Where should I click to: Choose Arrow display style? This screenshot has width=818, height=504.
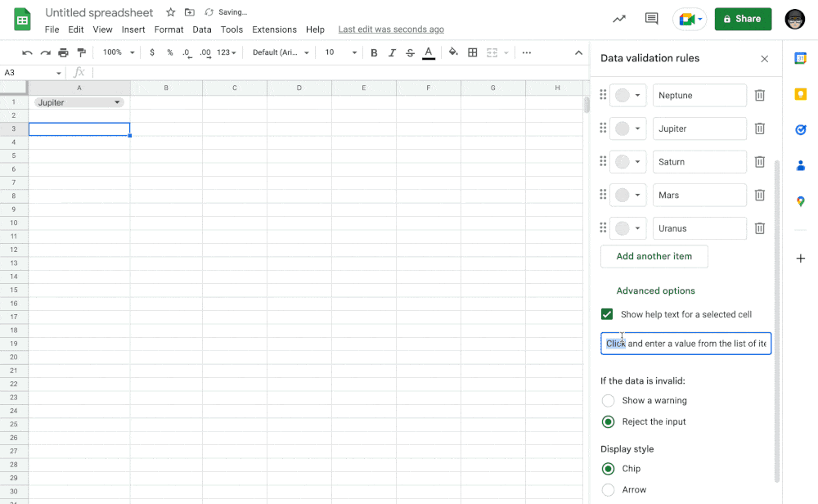pyautogui.click(x=608, y=490)
